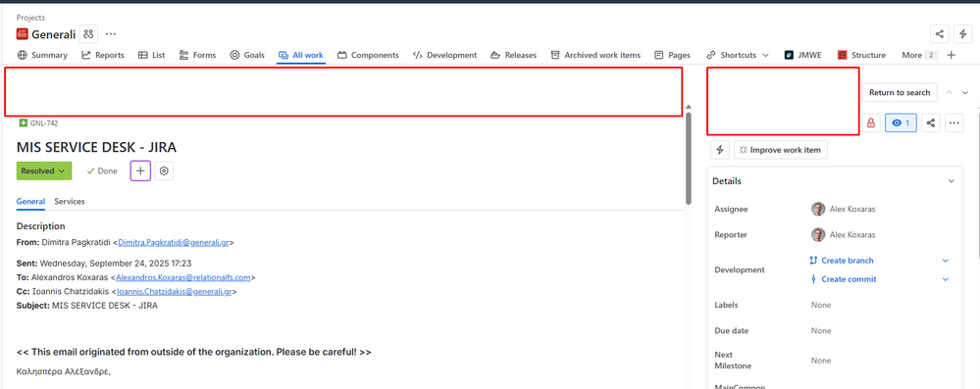Viewport: 980px width, 389px height.
Task: Click the Description heading
Action: click(40, 226)
